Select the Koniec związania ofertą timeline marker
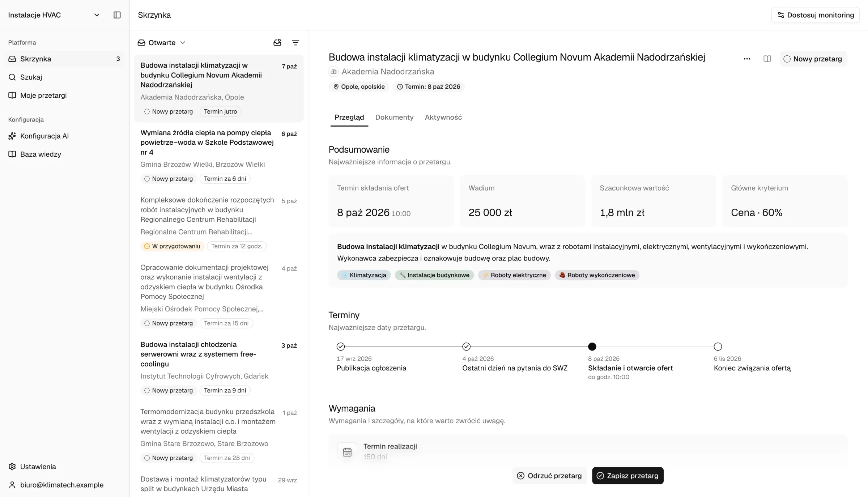This screenshot has width=868, height=497. click(x=718, y=347)
